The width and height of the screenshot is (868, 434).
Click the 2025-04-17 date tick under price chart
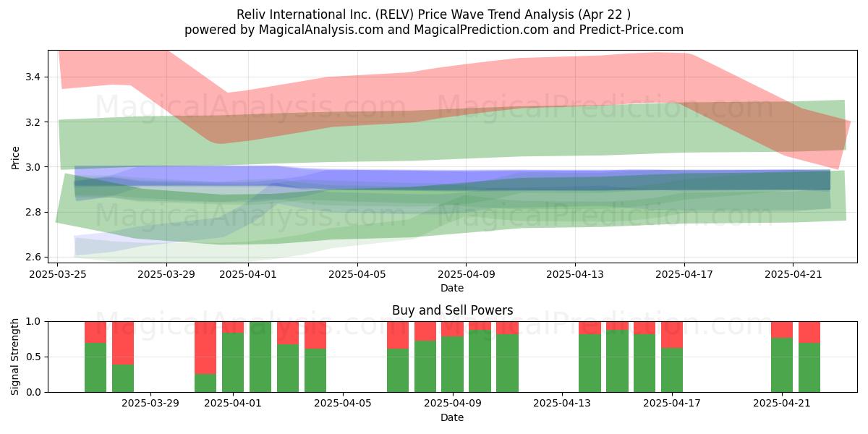click(x=684, y=275)
